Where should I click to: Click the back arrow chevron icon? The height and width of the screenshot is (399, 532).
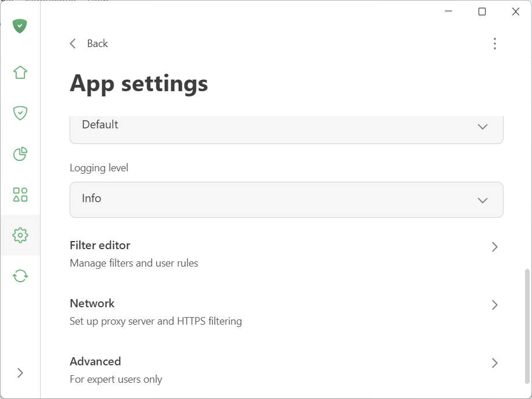[73, 43]
